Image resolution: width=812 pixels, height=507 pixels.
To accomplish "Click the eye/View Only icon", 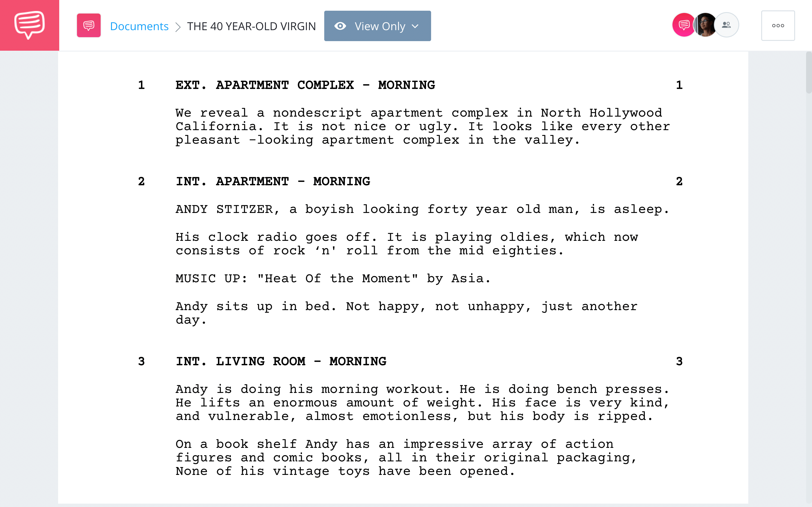I will [340, 26].
